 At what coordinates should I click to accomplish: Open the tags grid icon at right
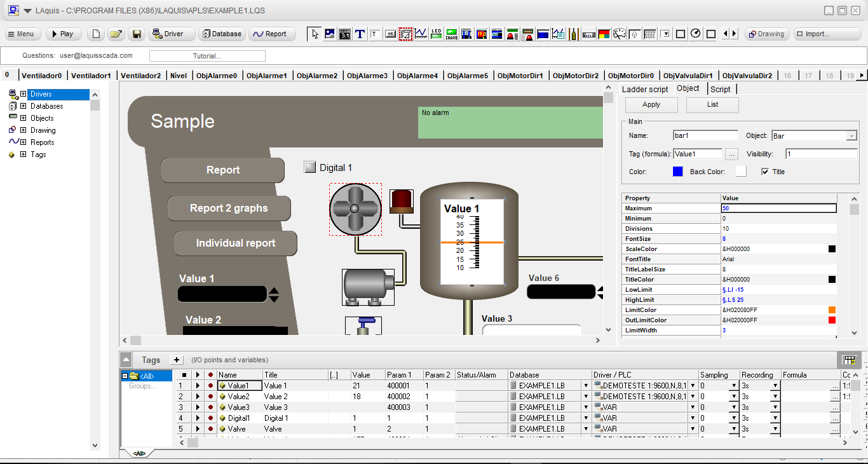(x=850, y=360)
